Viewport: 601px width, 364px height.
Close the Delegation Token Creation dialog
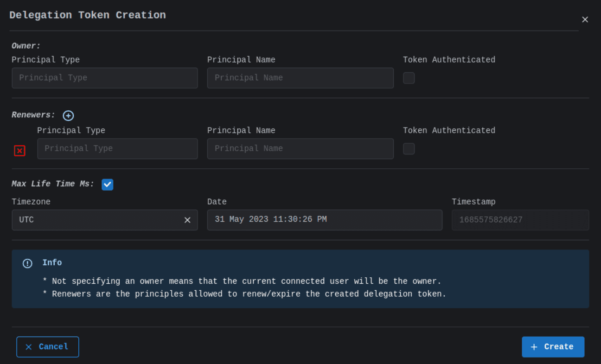click(585, 19)
